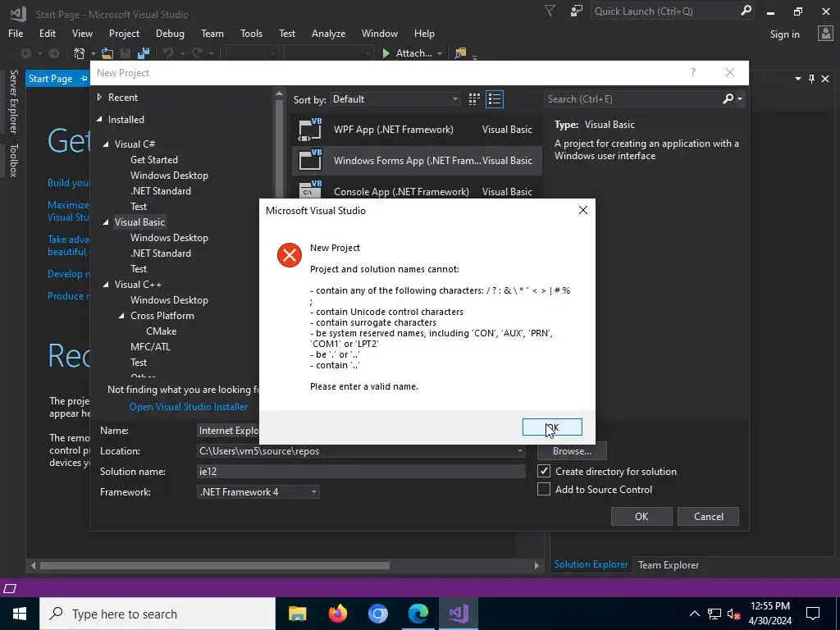Click the account avatar icon
840x630 pixels.
tap(825, 34)
